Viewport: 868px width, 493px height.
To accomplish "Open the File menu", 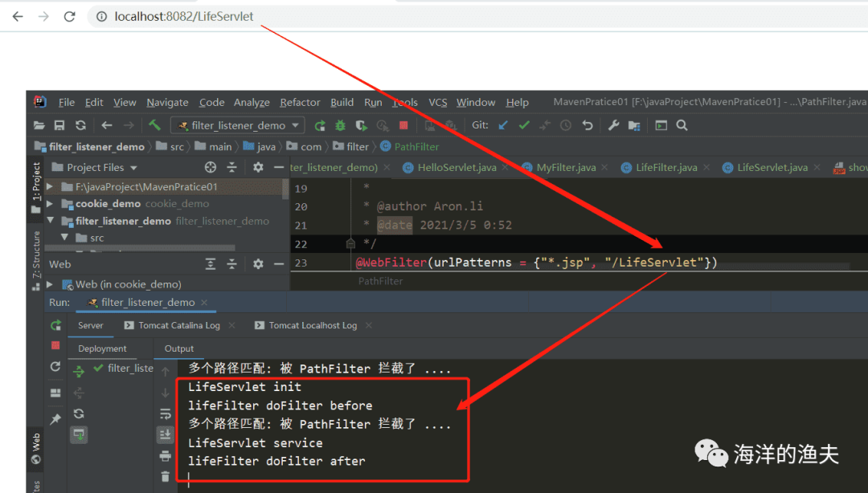I will [x=67, y=102].
